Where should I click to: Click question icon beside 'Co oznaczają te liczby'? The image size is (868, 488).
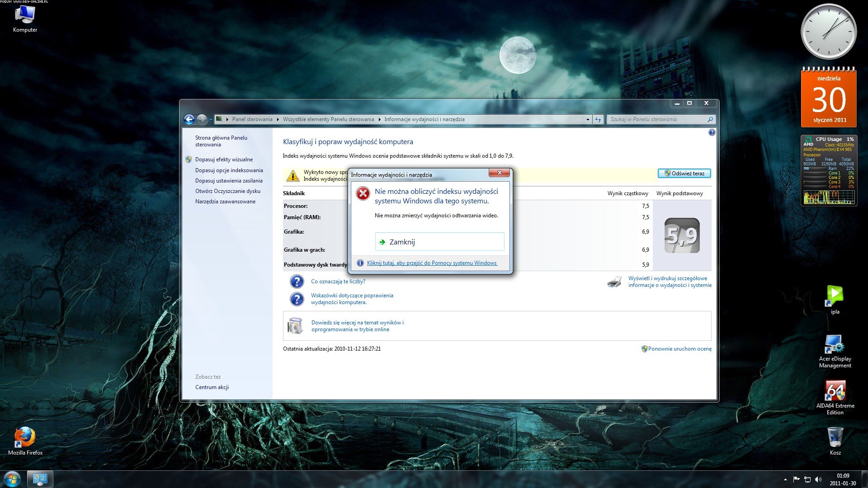297,282
